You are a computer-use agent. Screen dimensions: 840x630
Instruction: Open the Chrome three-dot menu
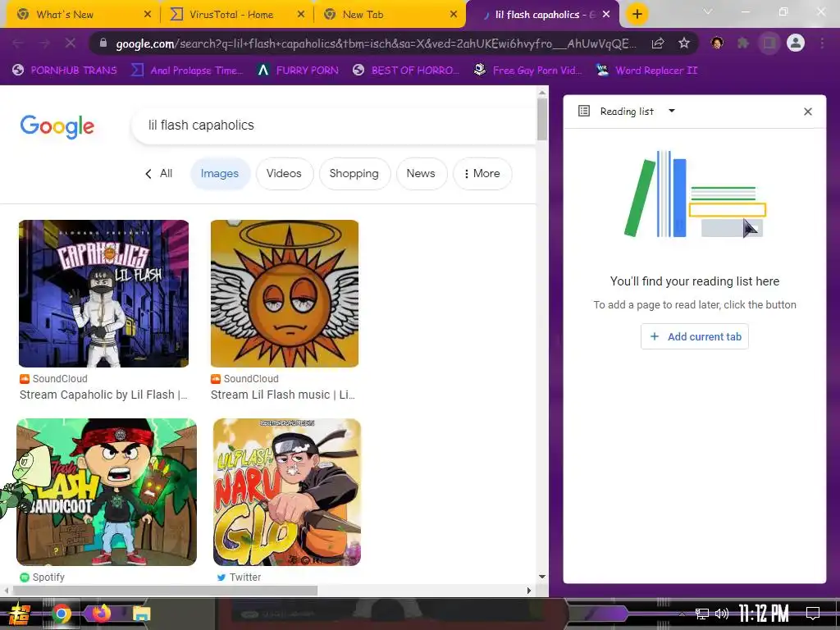click(x=822, y=43)
